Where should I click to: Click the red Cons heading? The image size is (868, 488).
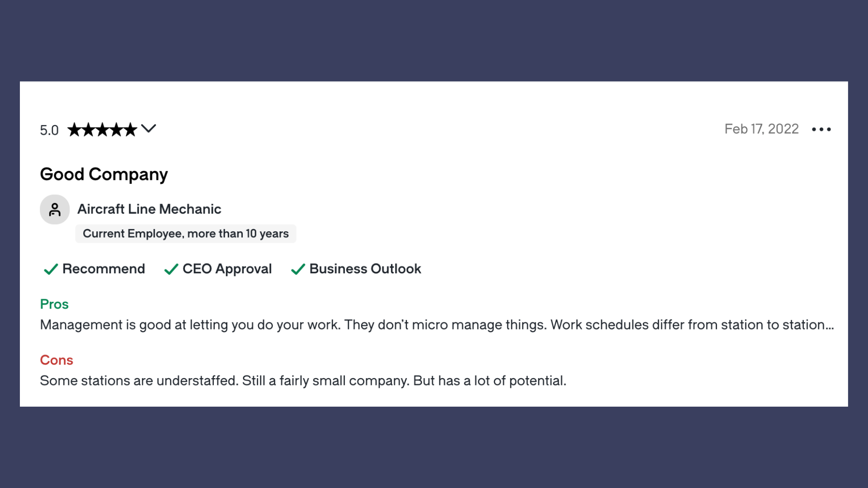click(57, 360)
